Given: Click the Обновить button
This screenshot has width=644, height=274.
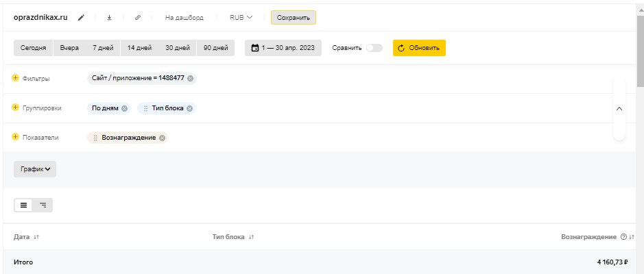Looking at the screenshot, I should (419, 48).
